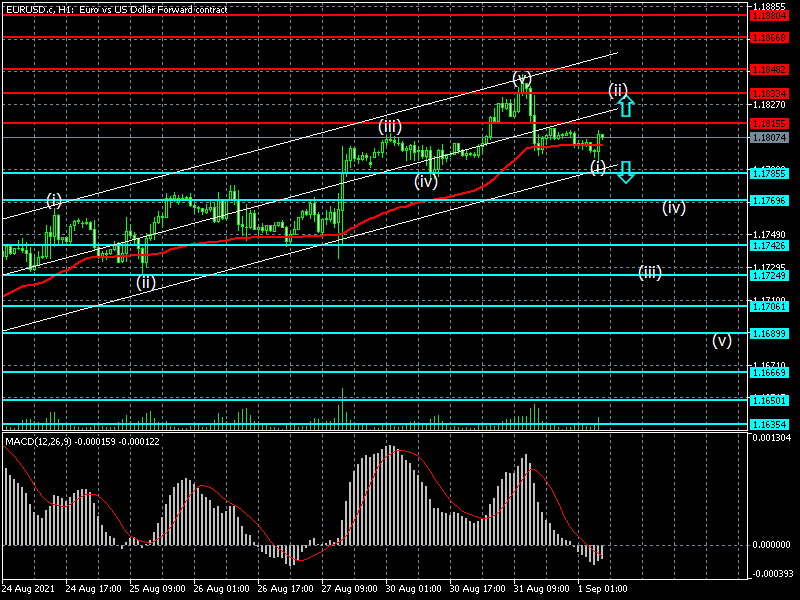Click the wave (ii) label under the 25 Aug low
This screenshot has height=600, width=800.
click(x=146, y=282)
